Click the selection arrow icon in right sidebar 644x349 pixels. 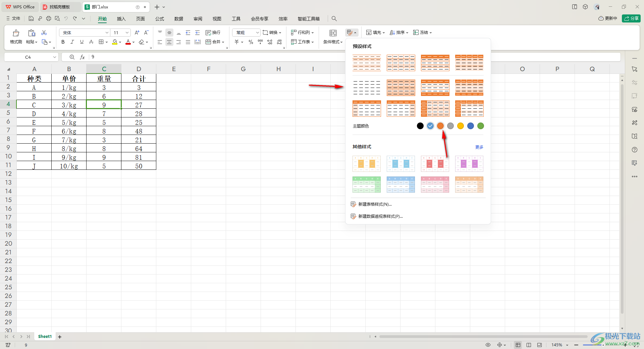click(x=634, y=69)
